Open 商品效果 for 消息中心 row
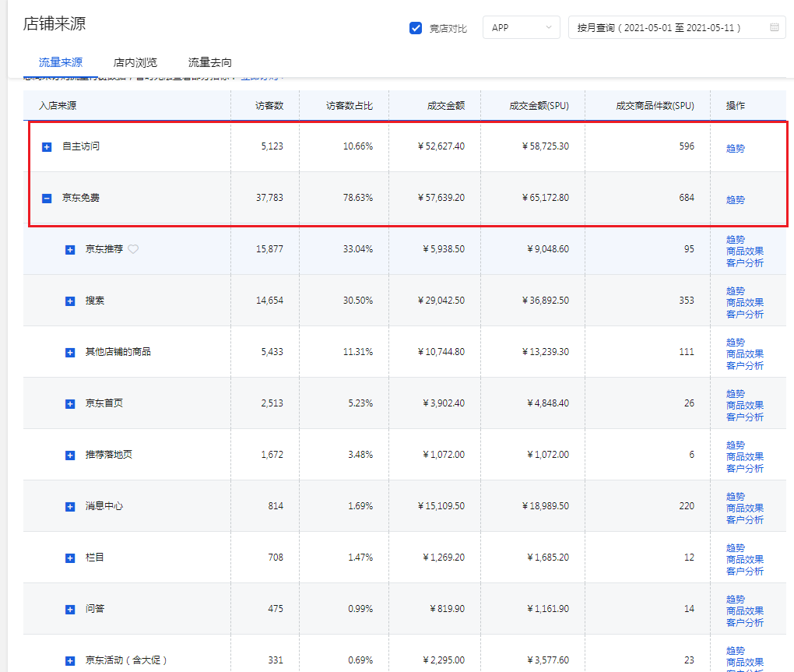 [x=745, y=508]
